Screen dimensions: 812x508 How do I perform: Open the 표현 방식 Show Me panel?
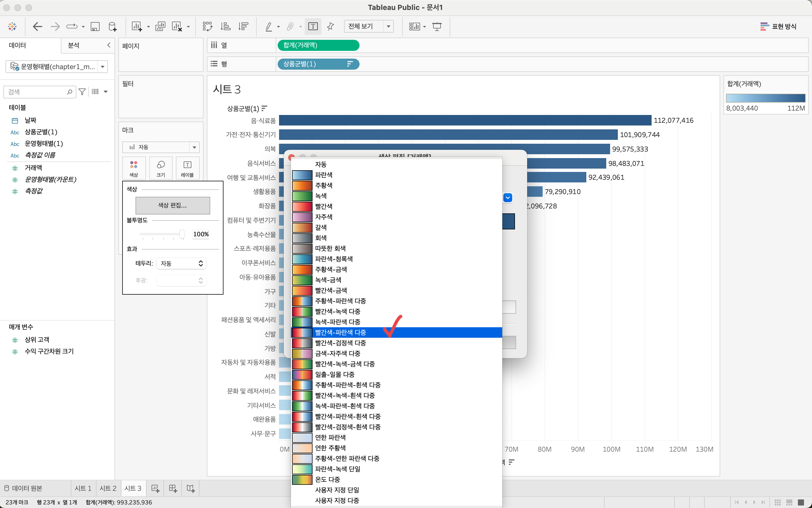click(778, 26)
